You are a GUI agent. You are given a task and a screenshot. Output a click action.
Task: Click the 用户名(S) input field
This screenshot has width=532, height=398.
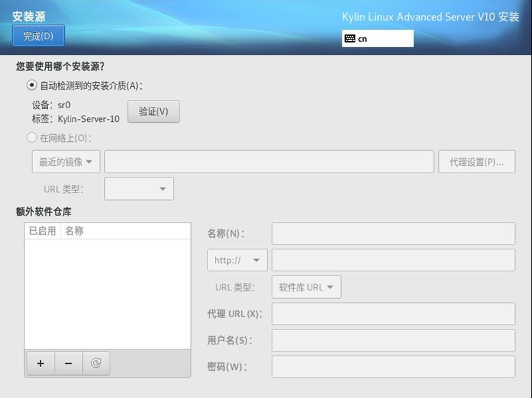[x=393, y=340]
